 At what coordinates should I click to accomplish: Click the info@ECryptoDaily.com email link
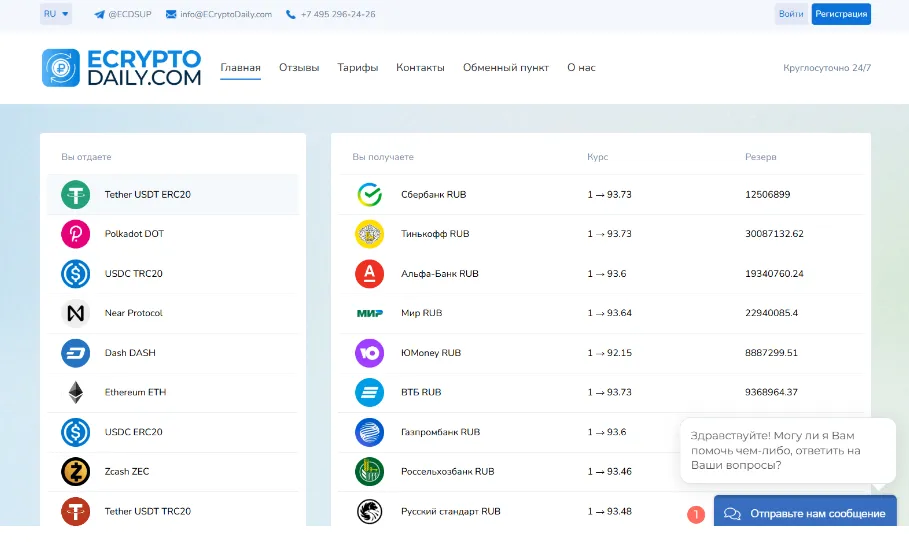(x=219, y=14)
